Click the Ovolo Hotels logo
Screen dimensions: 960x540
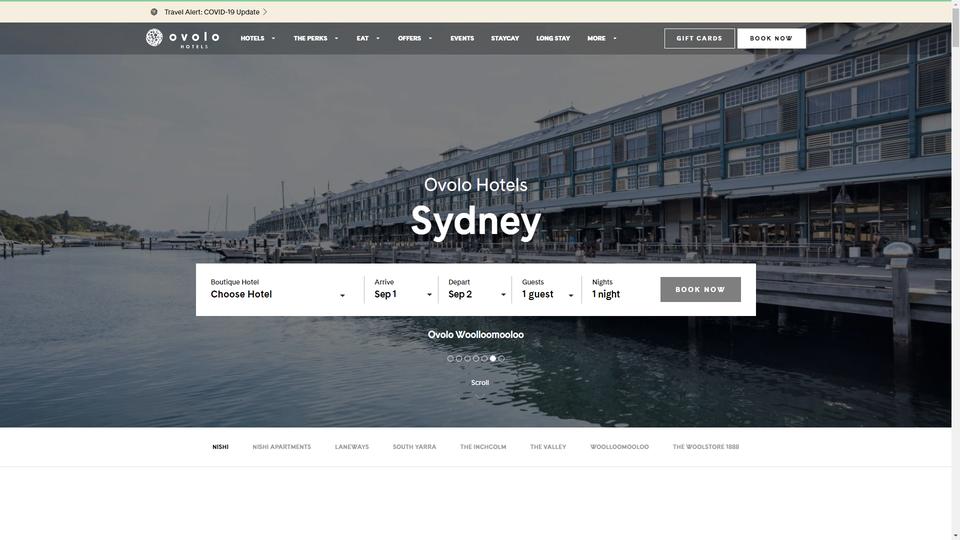(x=182, y=38)
